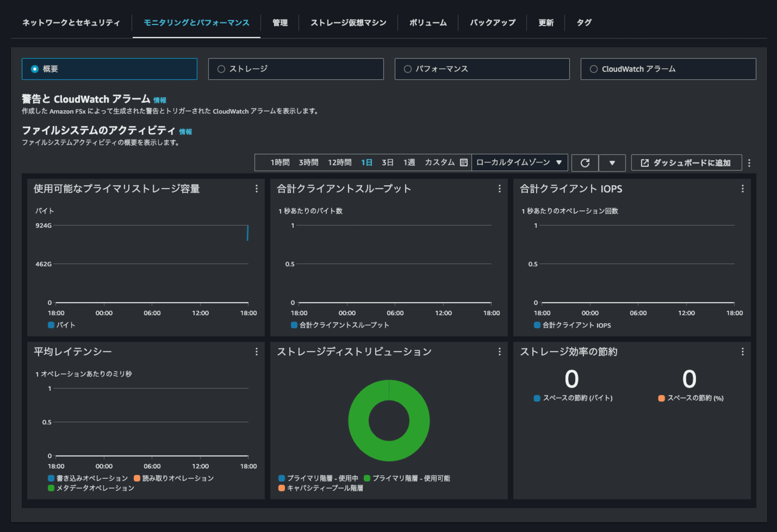Toggle the バイト legend swatch
This screenshot has height=532, width=777.
pyautogui.click(x=51, y=325)
